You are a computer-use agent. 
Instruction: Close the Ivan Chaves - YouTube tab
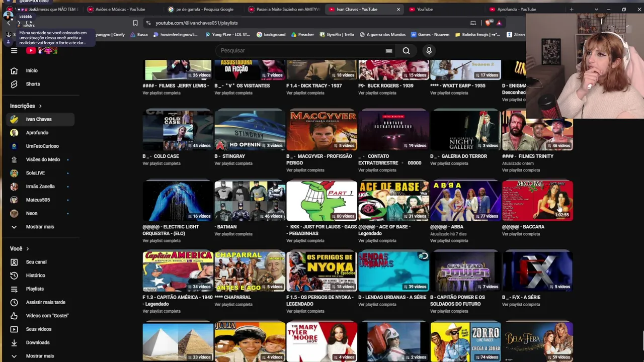tap(398, 9)
